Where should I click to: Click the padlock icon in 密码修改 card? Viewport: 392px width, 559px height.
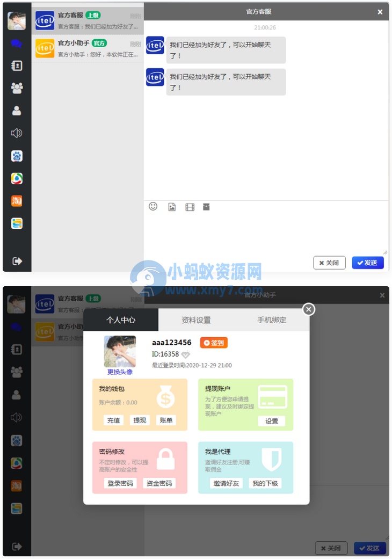click(x=166, y=459)
